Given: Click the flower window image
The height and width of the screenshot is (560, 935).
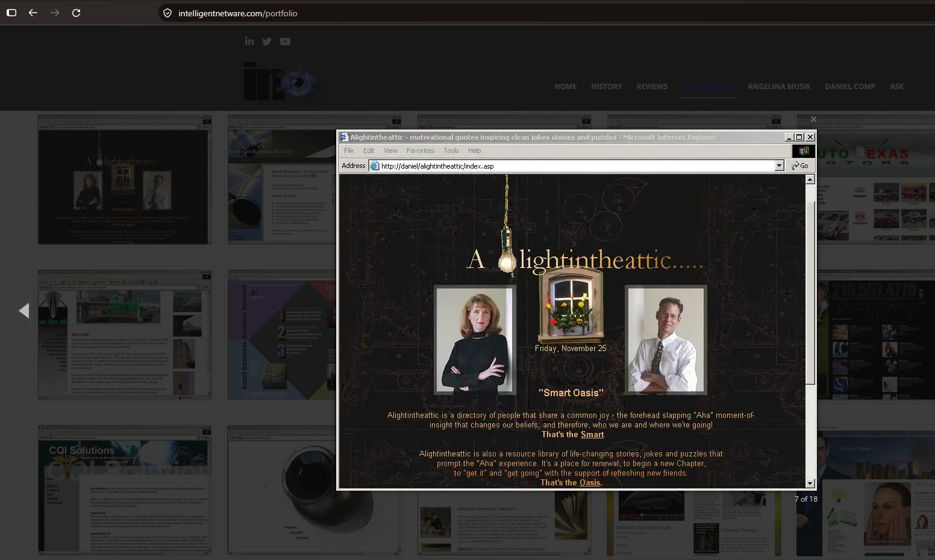Looking at the screenshot, I should (x=571, y=306).
